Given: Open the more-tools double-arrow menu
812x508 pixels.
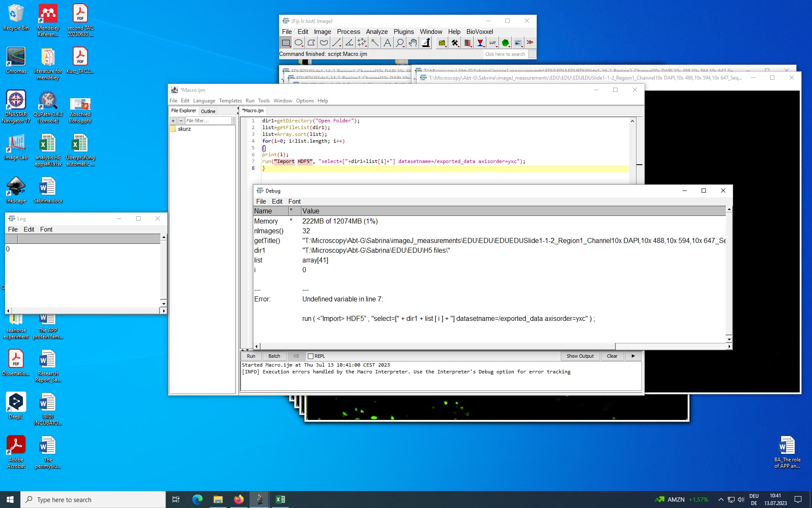Looking at the screenshot, I should tap(530, 42).
